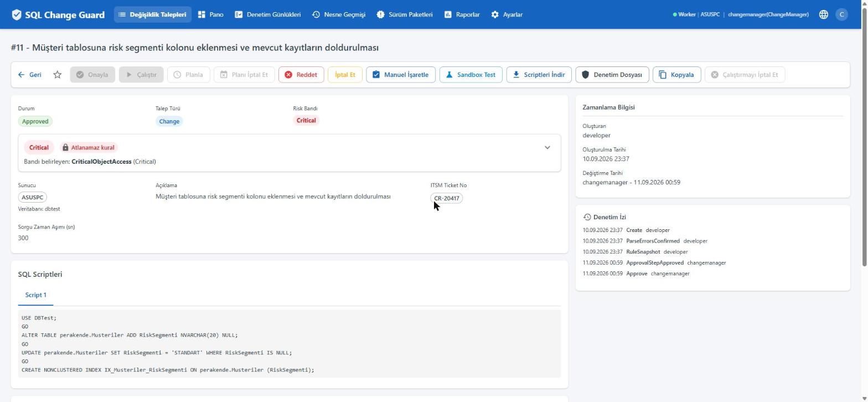Click Manuel İşaretle button

(401, 75)
